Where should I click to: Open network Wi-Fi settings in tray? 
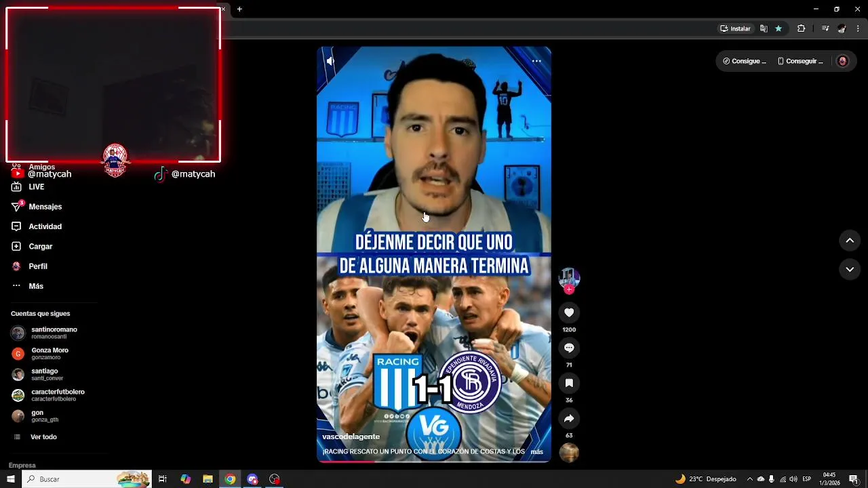point(783,479)
